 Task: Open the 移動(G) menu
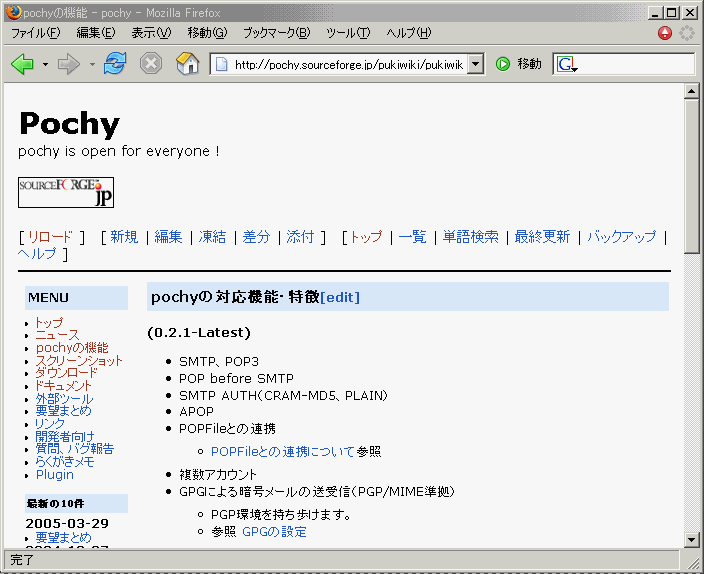pos(207,33)
